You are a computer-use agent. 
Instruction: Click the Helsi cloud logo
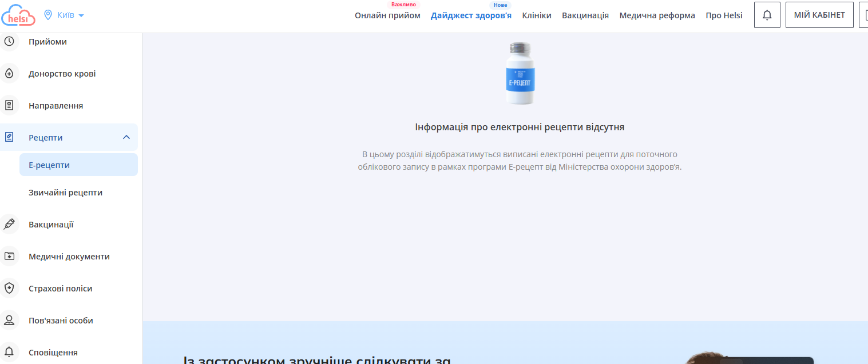18,15
